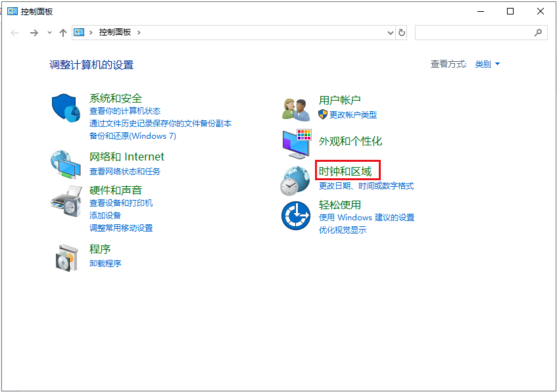
Task: Open 查看网络状态和任务 link
Action: pos(125,171)
